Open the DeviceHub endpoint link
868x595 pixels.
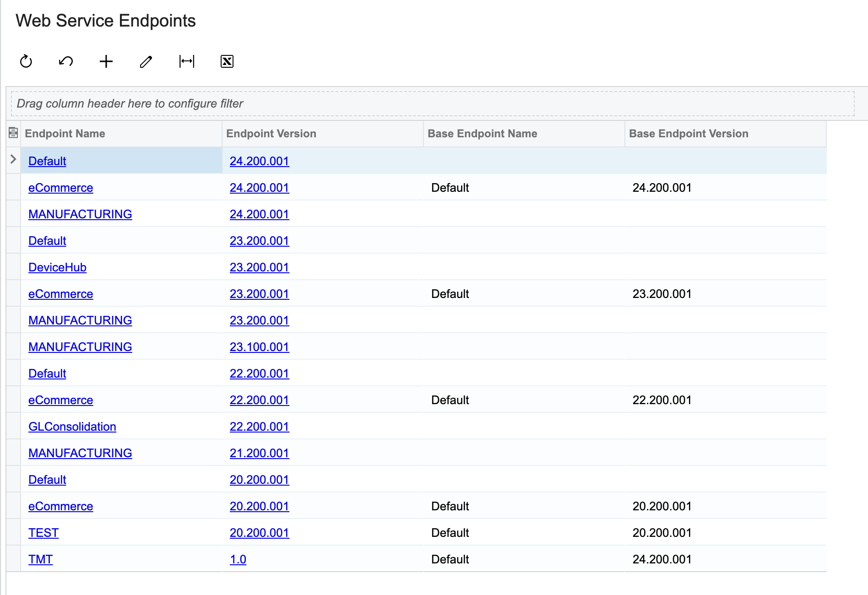pos(57,267)
